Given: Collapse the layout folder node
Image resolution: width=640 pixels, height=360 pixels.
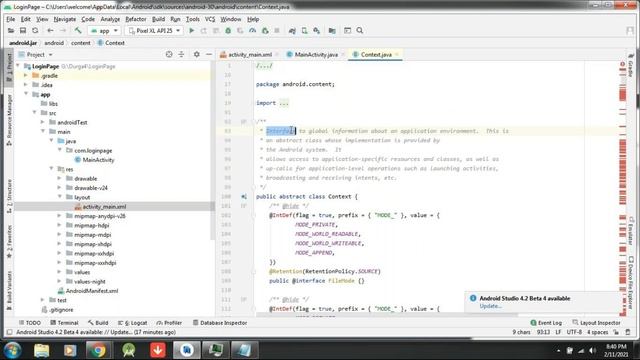Looking at the screenshot, I should point(60,197).
